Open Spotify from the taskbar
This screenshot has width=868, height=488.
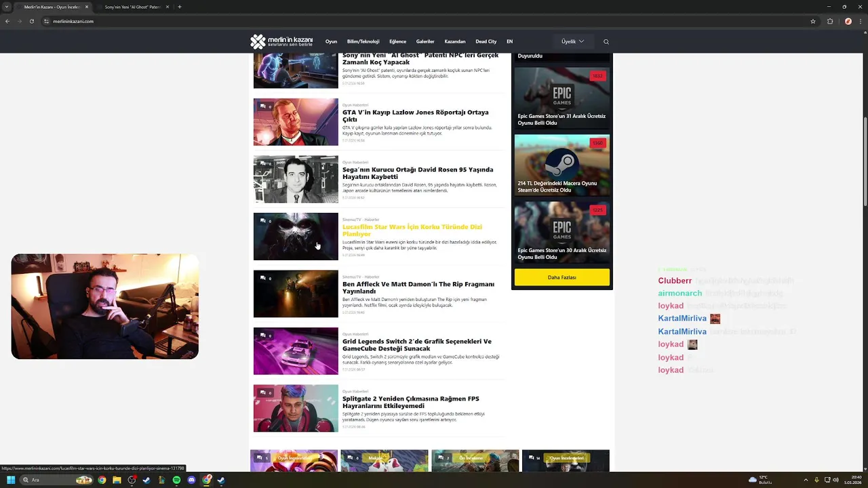(x=176, y=480)
